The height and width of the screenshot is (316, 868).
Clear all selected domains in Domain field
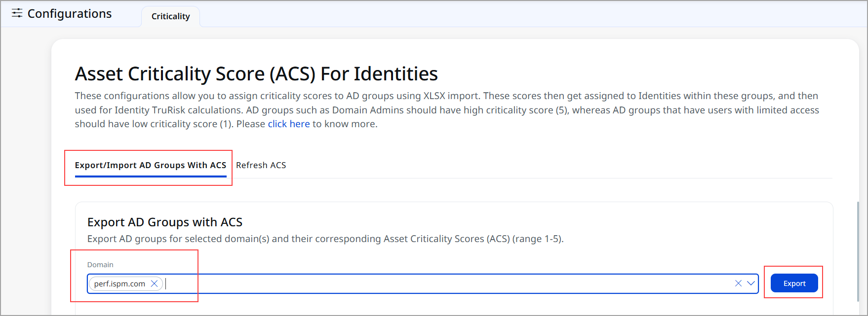(x=738, y=283)
